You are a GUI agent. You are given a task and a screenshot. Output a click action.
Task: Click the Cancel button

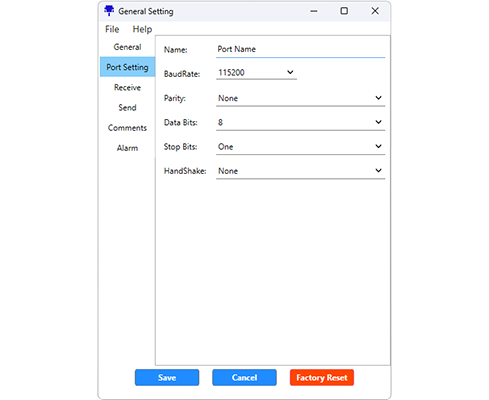pos(244,377)
